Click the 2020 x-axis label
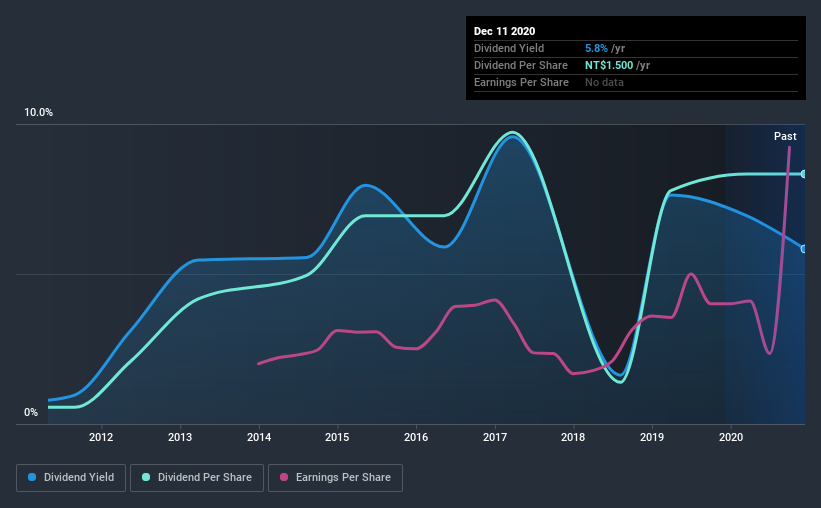The width and height of the screenshot is (821, 508). [x=731, y=437]
